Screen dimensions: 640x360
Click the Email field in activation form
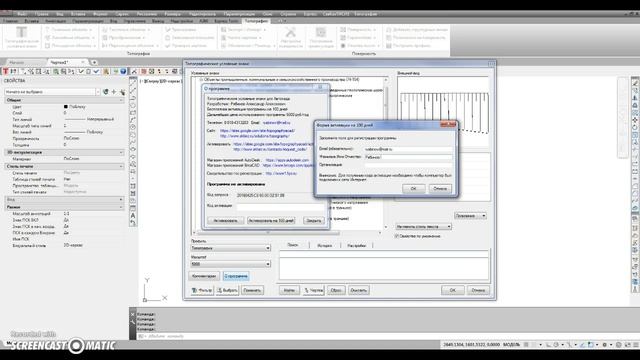click(408, 149)
